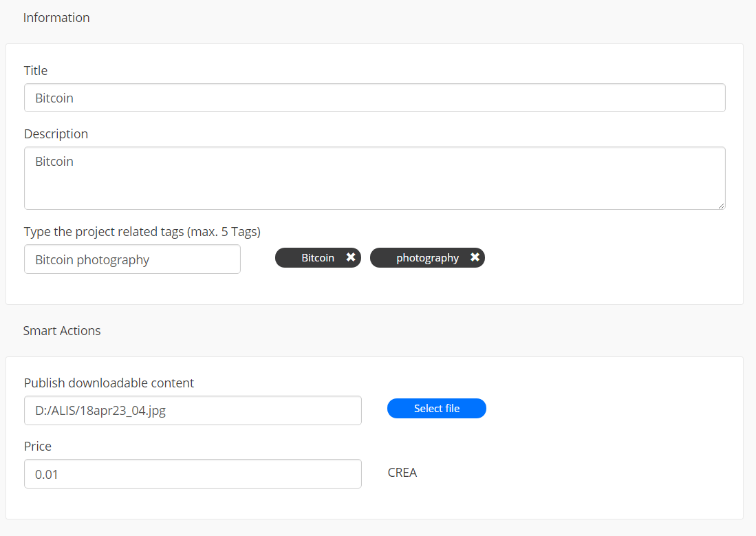Click the Description field label
Screen dimensions: 756x536
56,133
